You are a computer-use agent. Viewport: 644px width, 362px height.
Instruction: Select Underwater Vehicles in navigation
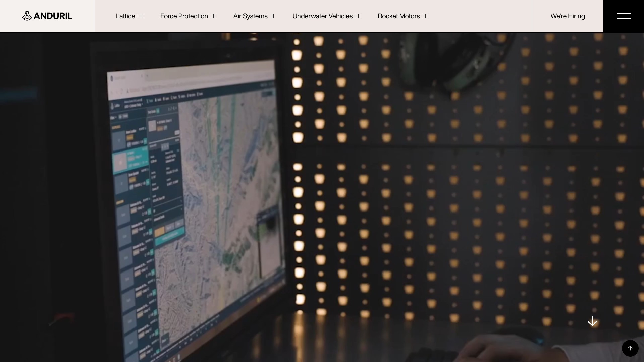pos(322,16)
